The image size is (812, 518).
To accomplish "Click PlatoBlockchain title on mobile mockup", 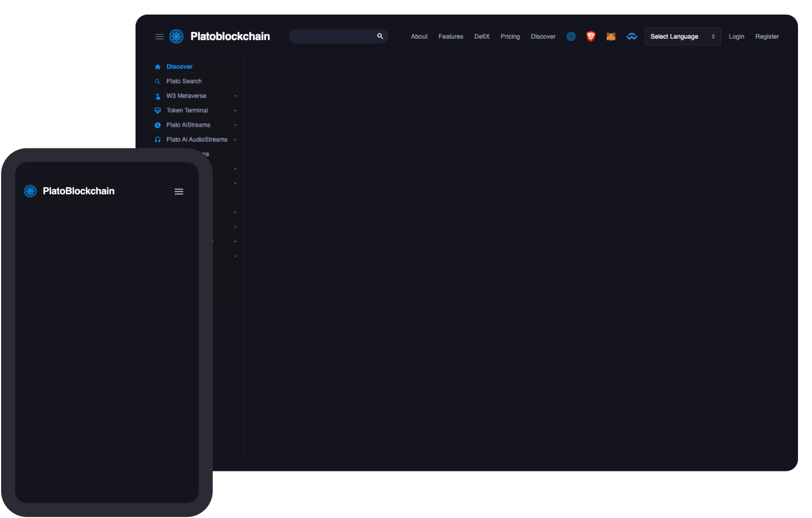I will tap(78, 191).
